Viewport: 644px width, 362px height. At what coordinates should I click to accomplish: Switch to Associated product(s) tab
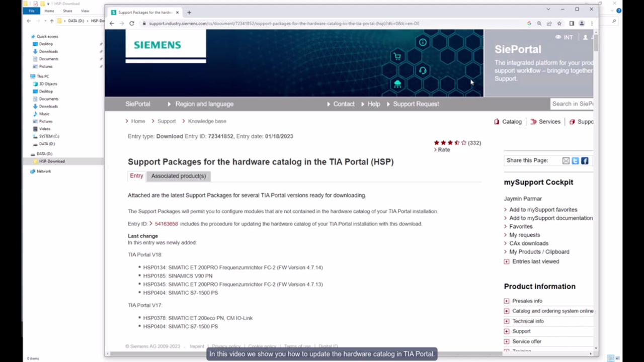pos(178,176)
